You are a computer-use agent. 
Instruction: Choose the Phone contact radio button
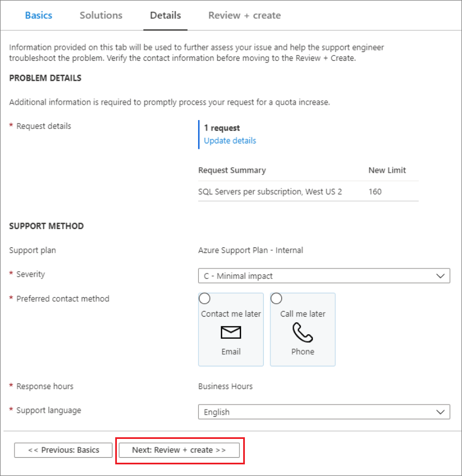(276, 299)
